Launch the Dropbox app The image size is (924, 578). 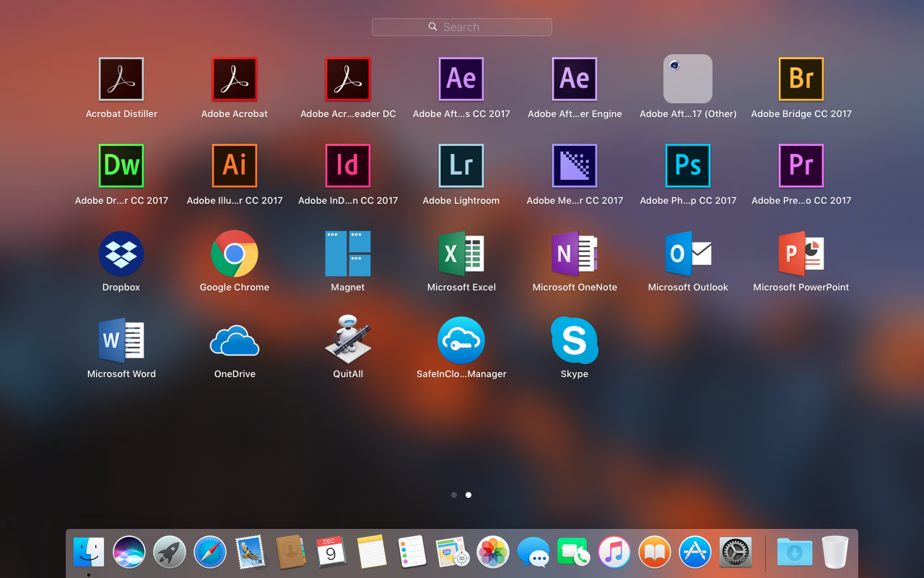coord(121,254)
